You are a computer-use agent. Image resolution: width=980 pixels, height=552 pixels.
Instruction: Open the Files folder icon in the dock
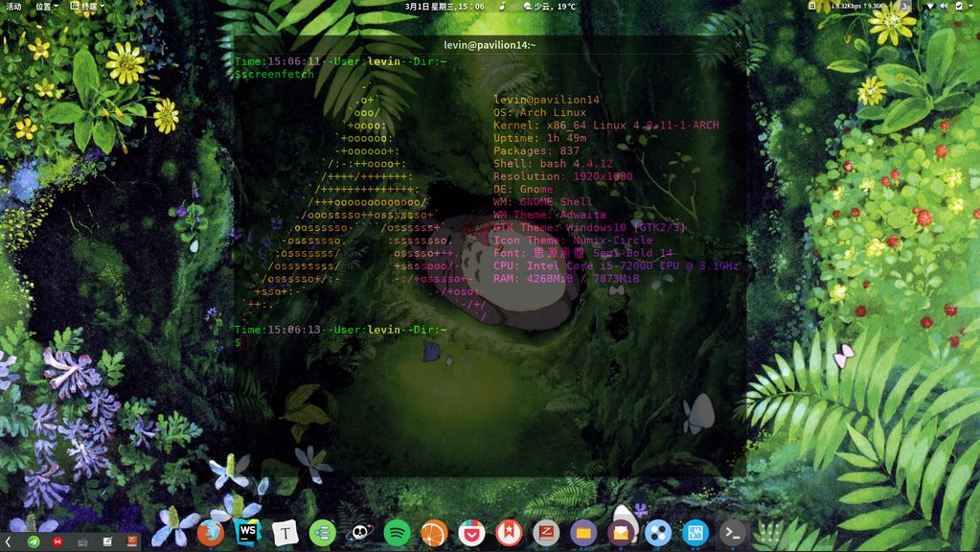[x=583, y=533]
